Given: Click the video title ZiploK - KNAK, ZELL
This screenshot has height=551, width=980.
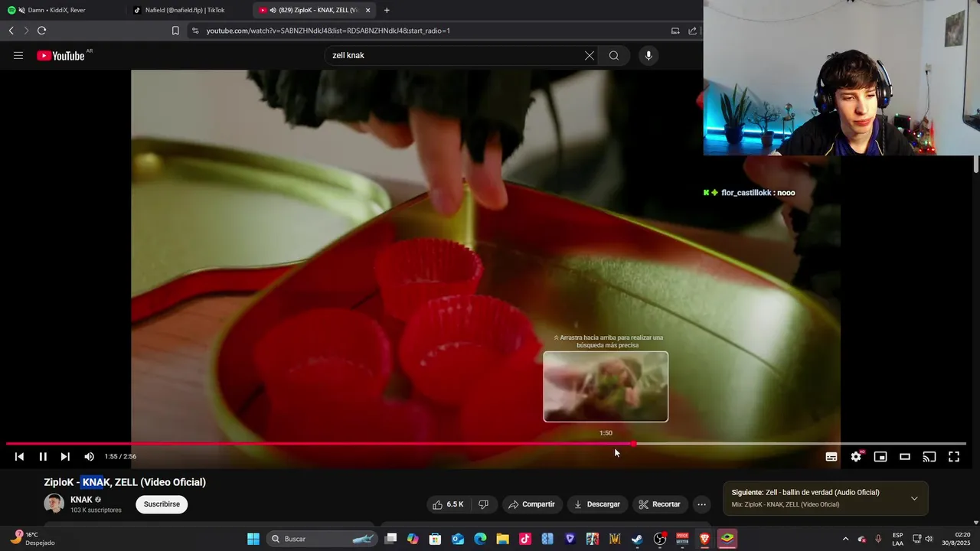Looking at the screenshot, I should click(x=125, y=482).
